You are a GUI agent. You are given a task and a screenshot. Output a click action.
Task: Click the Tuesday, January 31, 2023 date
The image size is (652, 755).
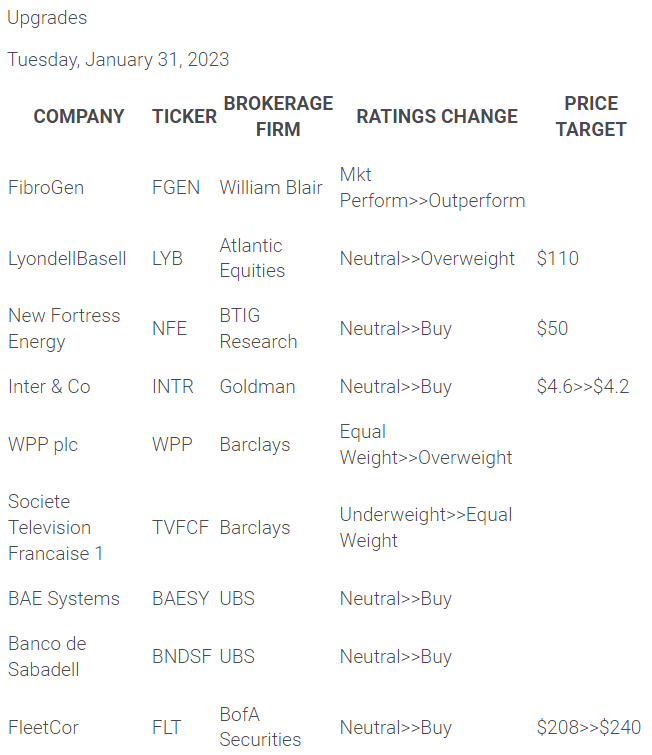point(118,59)
